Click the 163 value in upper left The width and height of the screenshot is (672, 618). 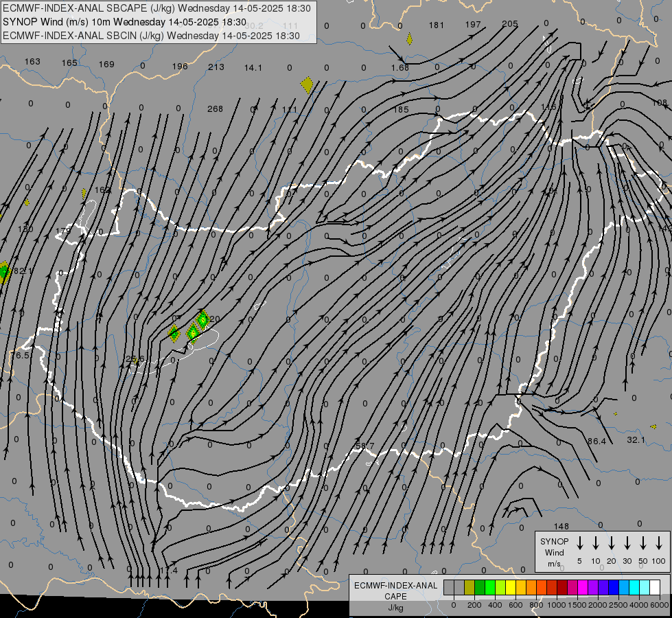tap(32, 61)
